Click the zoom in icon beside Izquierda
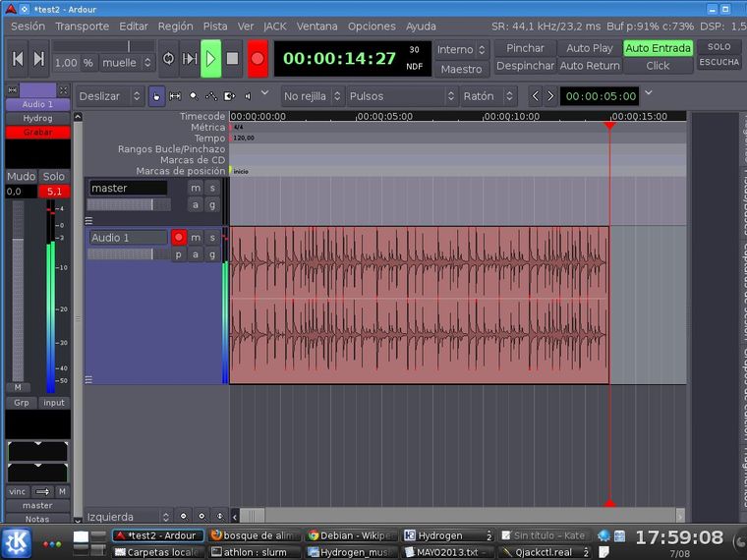The width and height of the screenshot is (747, 560). [202, 516]
